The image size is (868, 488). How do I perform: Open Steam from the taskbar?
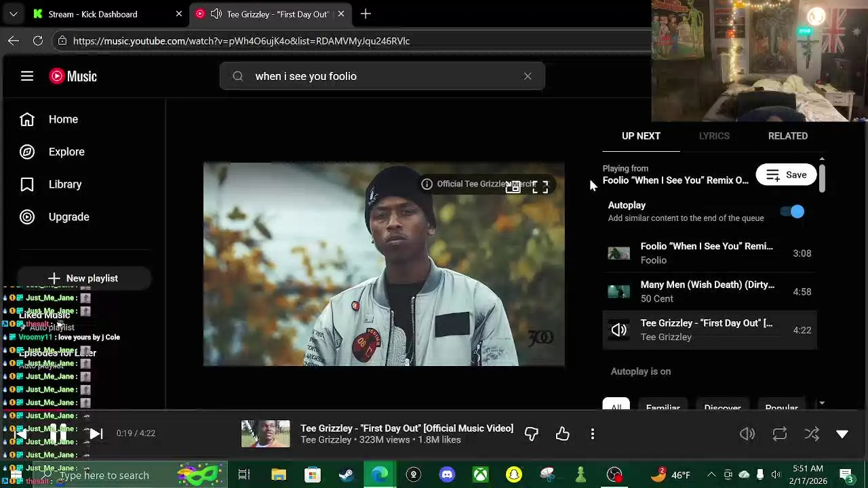pos(346,474)
